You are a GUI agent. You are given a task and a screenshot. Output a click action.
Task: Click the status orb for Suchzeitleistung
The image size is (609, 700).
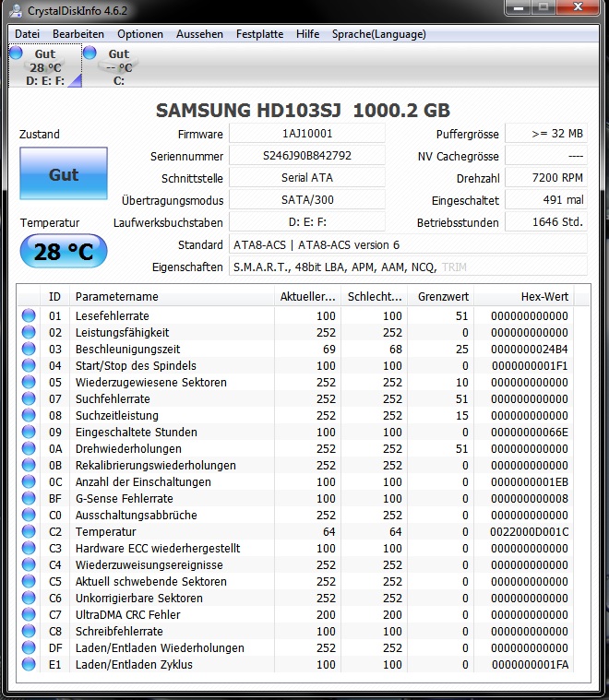29,415
